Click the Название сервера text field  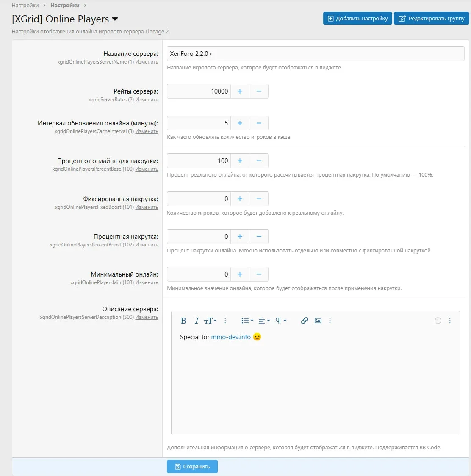[316, 53]
